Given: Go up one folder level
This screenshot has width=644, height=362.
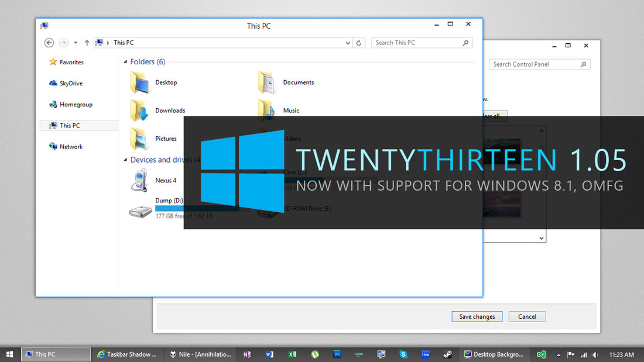Looking at the screenshot, I should [x=87, y=43].
